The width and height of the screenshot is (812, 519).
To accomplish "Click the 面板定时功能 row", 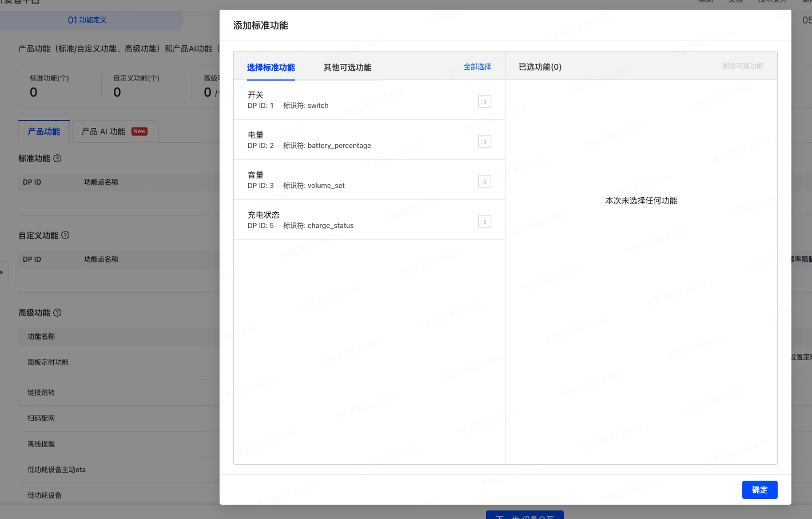I will click(x=48, y=362).
